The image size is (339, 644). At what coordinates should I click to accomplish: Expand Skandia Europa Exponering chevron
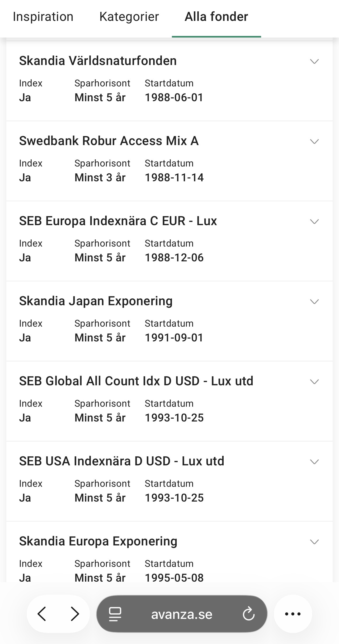pyautogui.click(x=314, y=542)
